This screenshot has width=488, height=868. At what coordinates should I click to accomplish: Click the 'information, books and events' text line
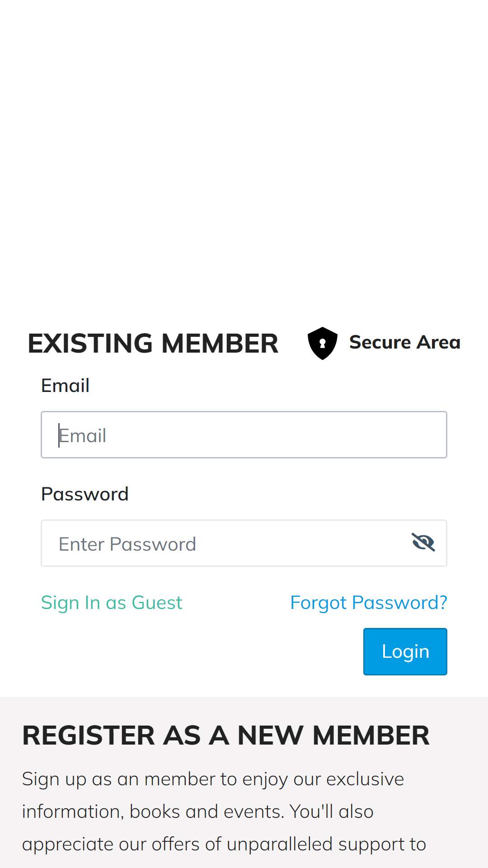(x=198, y=812)
